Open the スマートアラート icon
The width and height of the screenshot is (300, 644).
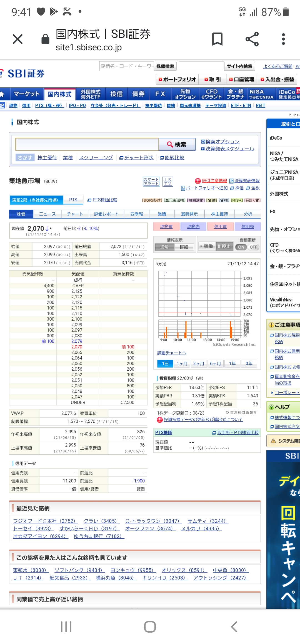point(151,182)
